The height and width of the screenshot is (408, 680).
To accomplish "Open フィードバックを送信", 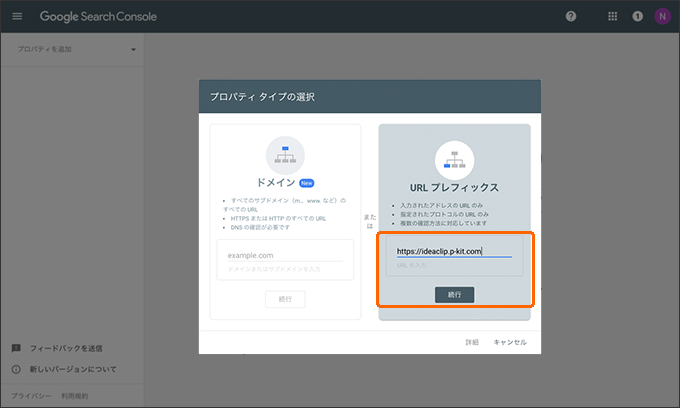I will 66,348.
